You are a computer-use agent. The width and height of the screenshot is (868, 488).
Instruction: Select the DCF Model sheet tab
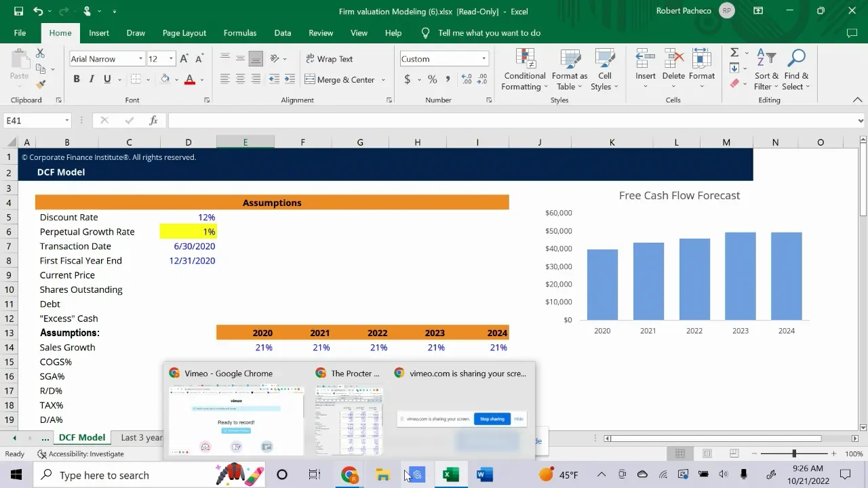click(82, 437)
